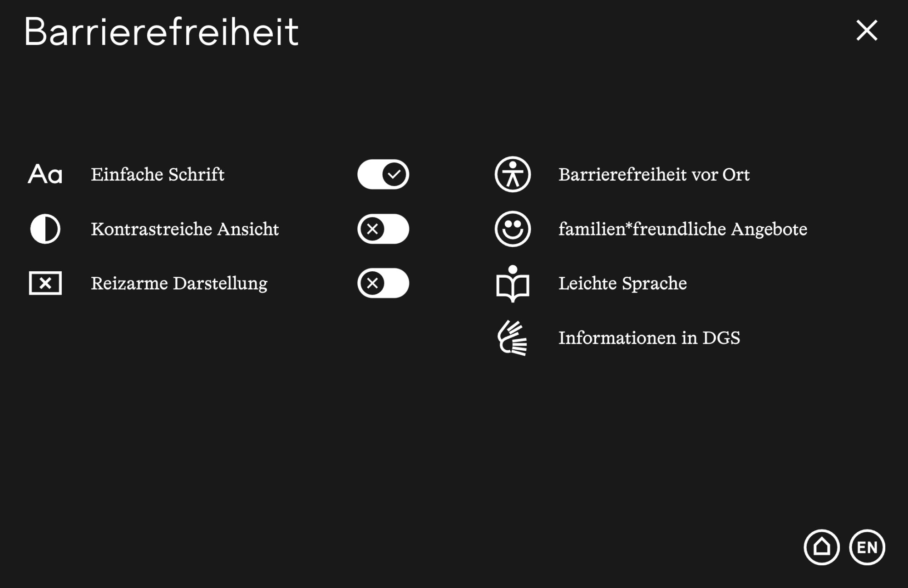This screenshot has height=588, width=908.
Task: Click the sign language hands icon
Action: click(513, 338)
